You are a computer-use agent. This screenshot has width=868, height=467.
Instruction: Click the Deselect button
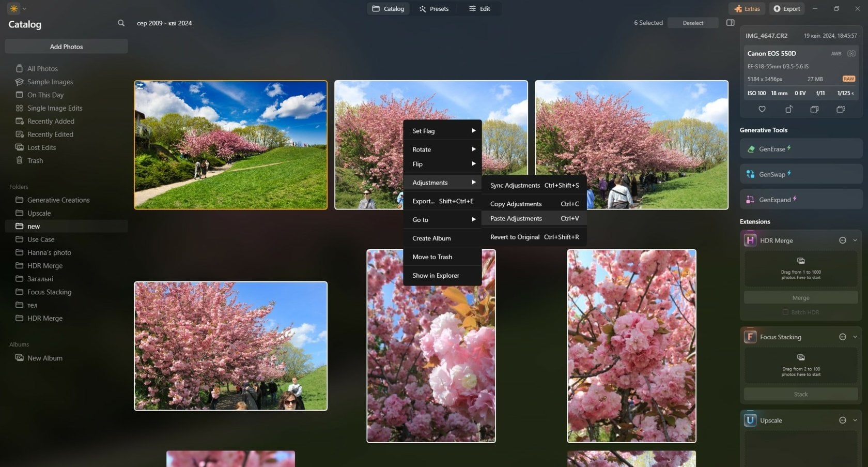(x=693, y=23)
